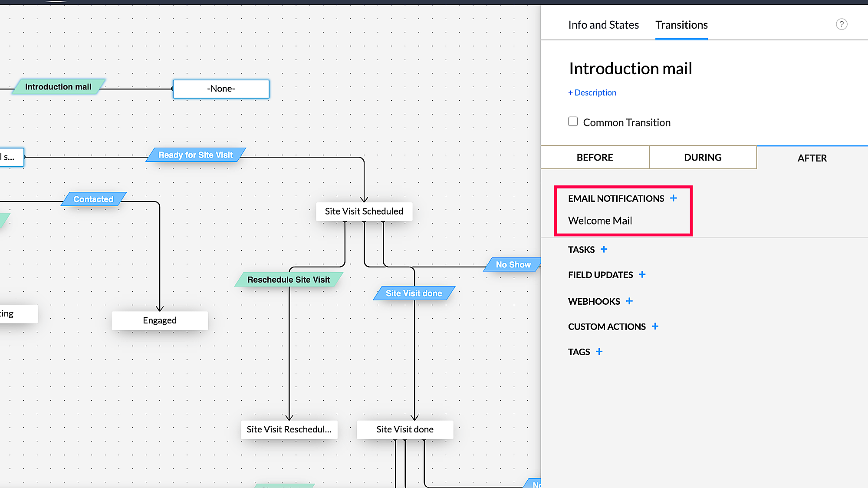Switch to Info and States tab
Viewport: 868px width, 488px height.
tap(603, 25)
